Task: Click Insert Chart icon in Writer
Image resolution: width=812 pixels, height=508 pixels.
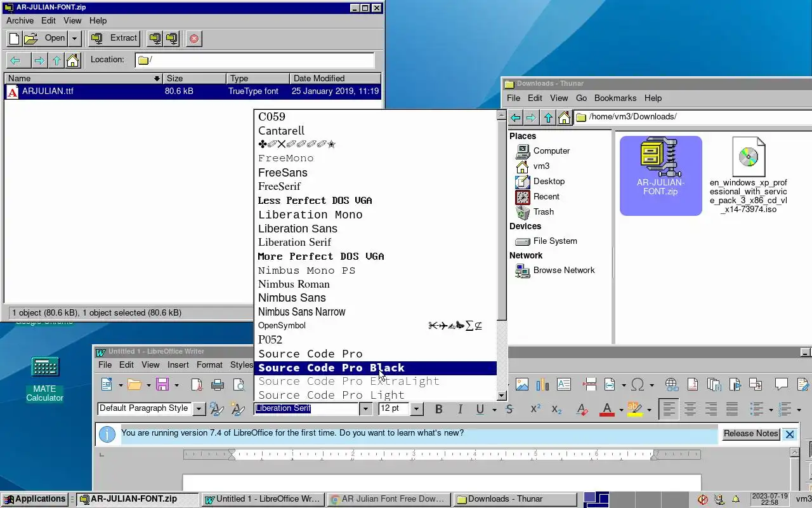Action: pos(542,384)
